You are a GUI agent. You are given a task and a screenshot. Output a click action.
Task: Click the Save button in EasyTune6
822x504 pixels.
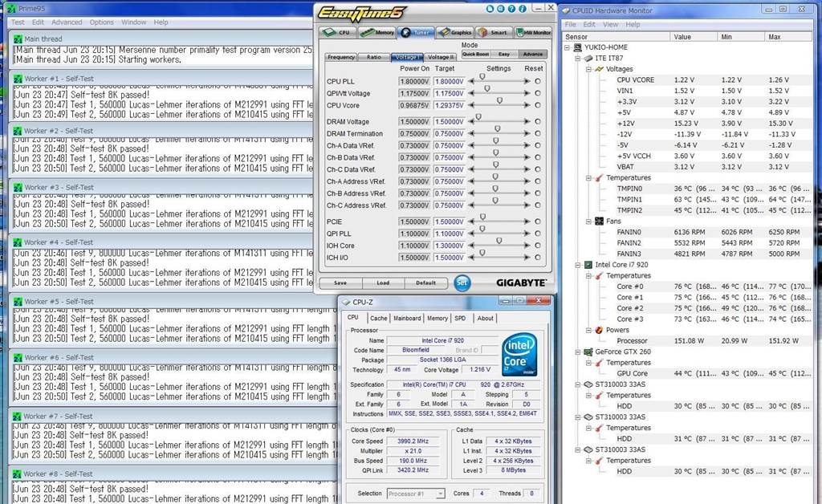tap(340, 282)
